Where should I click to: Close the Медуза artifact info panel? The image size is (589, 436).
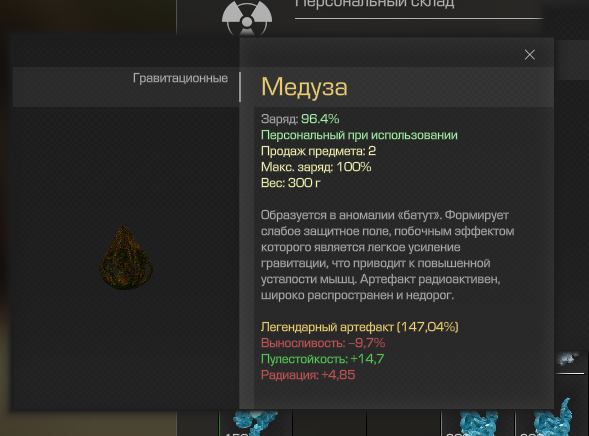(530, 55)
